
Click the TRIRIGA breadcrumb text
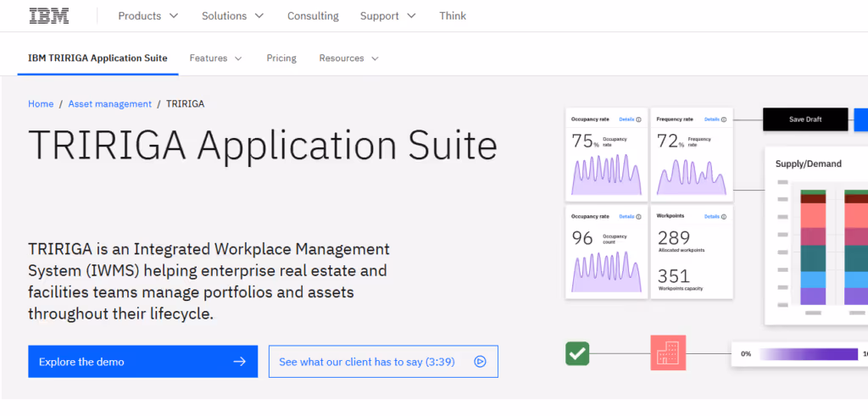(x=185, y=104)
